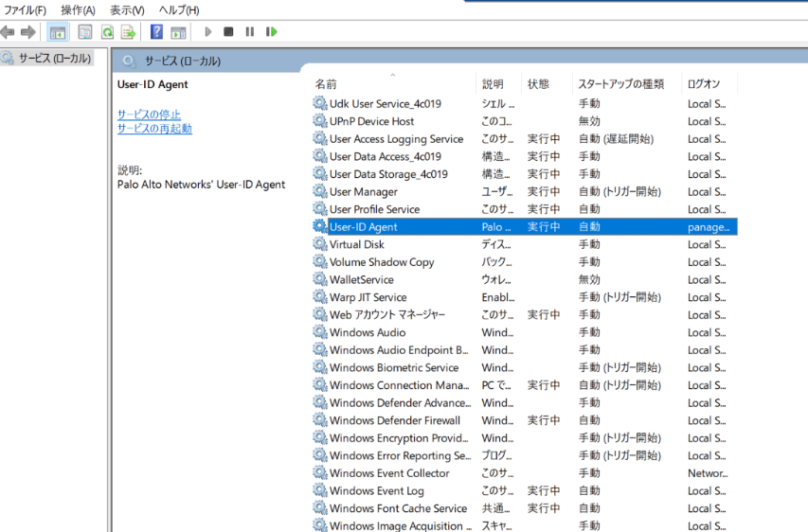Select the Windows Audio Endpoint B... service

[x=525, y=349]
